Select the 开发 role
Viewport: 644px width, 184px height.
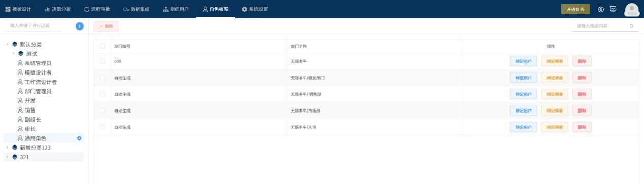[x=30, y=100]
